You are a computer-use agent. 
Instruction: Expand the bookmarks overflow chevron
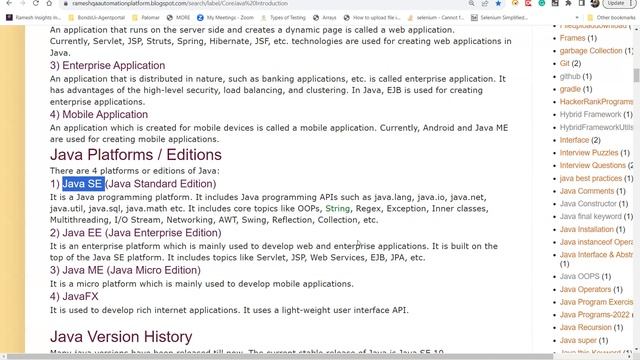pyautogui.click(x=577, y=18)
